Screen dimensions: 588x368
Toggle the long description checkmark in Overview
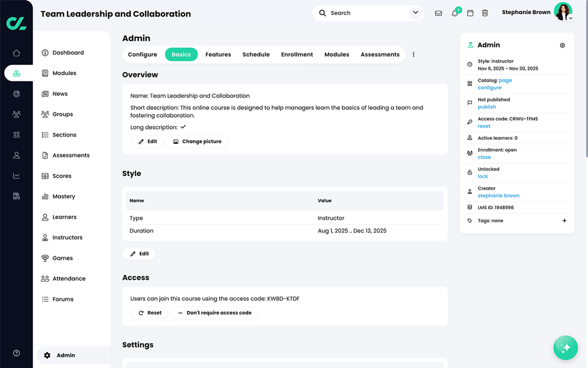(183, 127)
